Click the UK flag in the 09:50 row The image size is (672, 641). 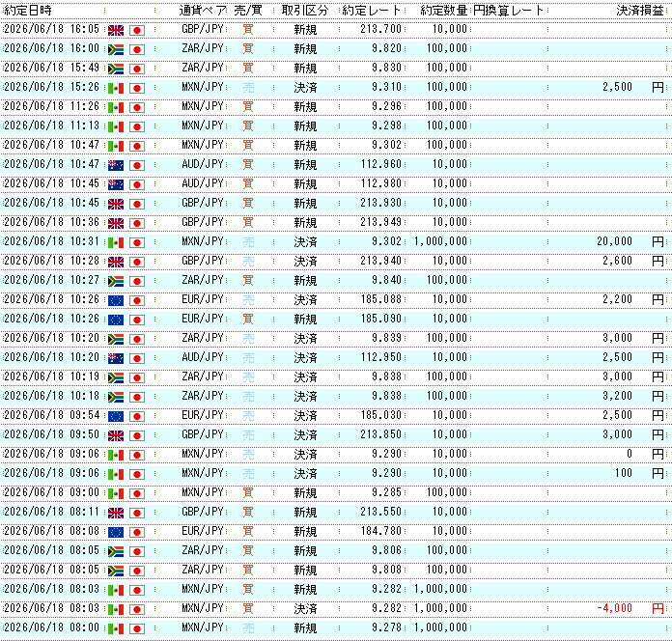116,435
